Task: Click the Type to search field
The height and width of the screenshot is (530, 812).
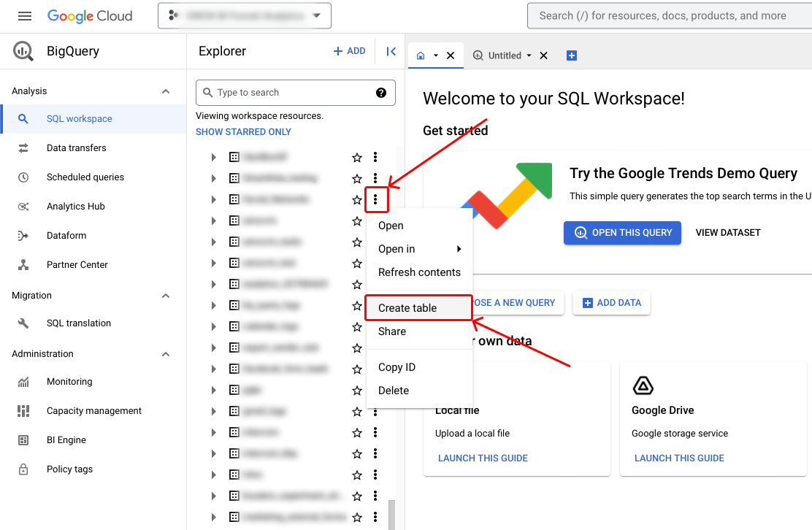Action: 295,93
